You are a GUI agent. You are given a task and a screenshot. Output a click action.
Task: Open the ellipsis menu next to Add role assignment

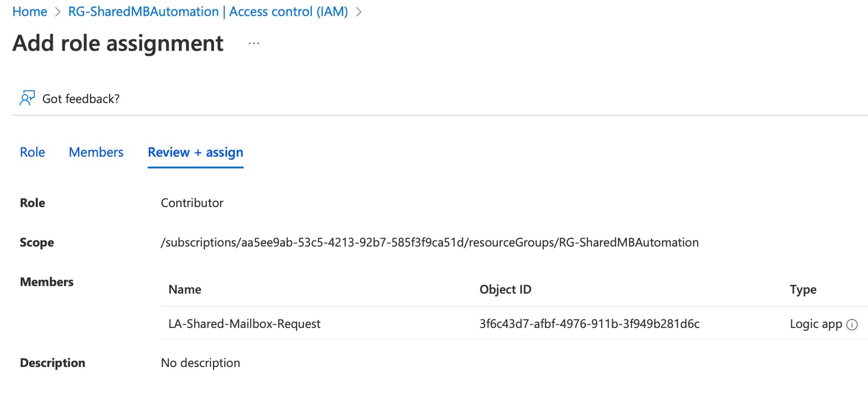click(x=253, y=43)
